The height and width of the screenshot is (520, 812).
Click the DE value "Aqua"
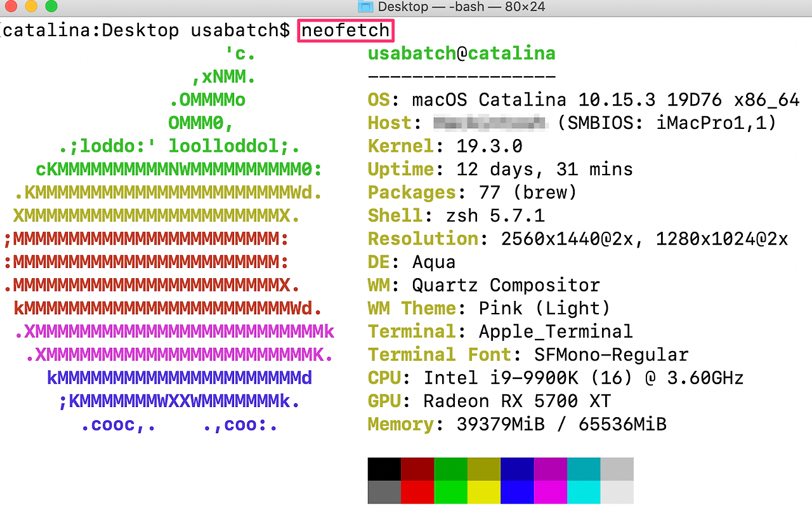pyautogui.click(x=434, y=262)
